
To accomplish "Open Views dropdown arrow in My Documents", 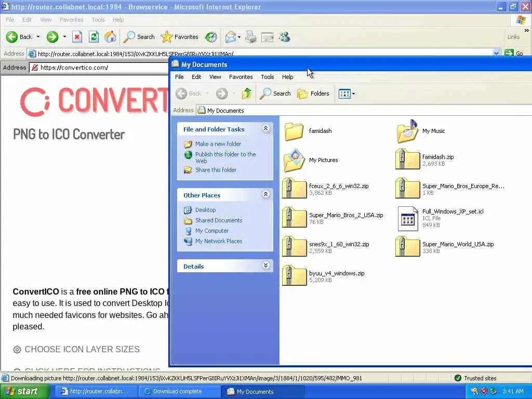I will click(353, 94).
